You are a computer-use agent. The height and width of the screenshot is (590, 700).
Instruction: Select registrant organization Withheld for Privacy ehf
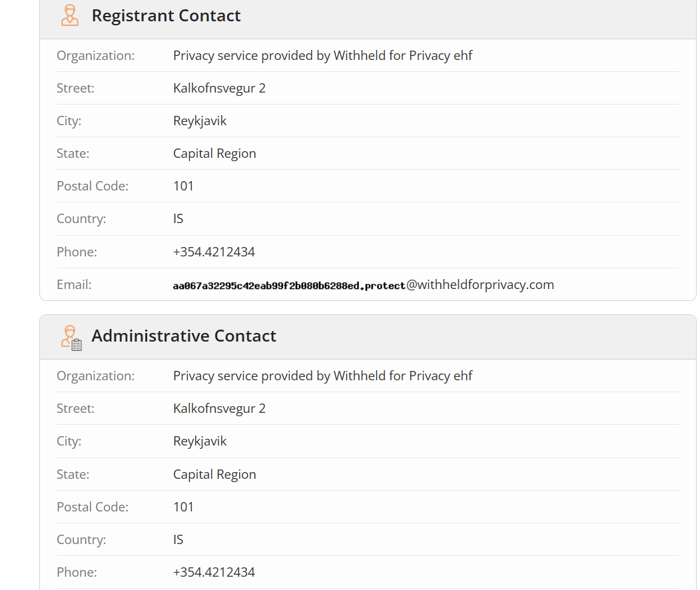coord(323,55)
